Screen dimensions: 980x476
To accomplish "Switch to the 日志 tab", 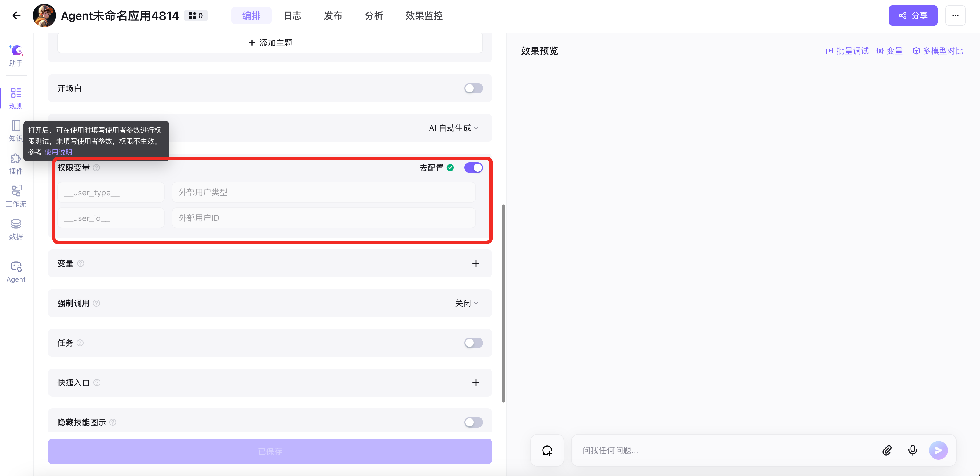I will pos(292,15).
